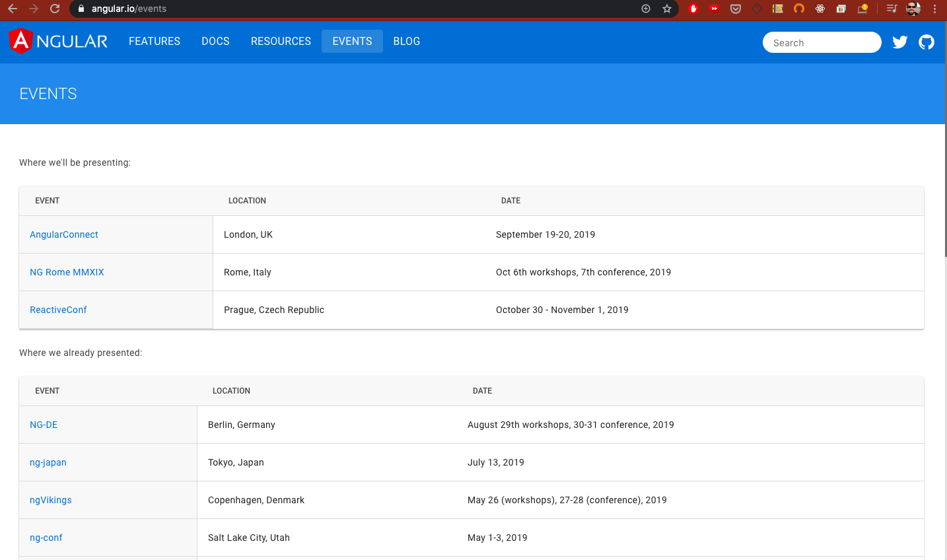Open the media control playlist icon
This screenshot has width=947, height=560.
(x=892, y=9)
